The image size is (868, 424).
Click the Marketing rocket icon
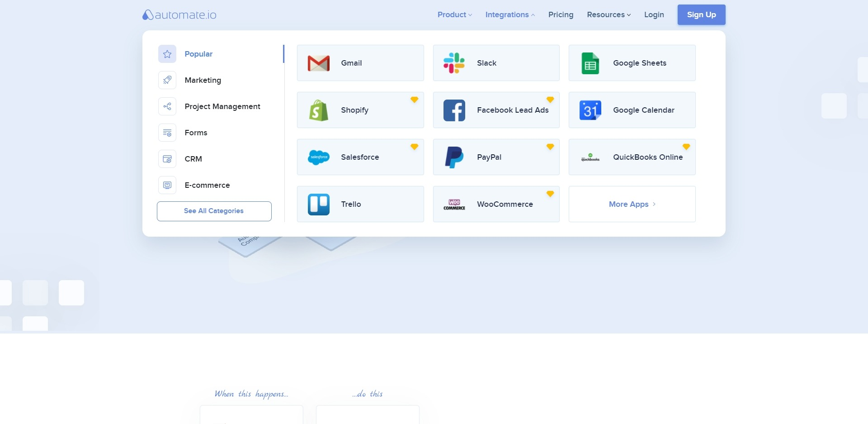(x=167, y=80)
